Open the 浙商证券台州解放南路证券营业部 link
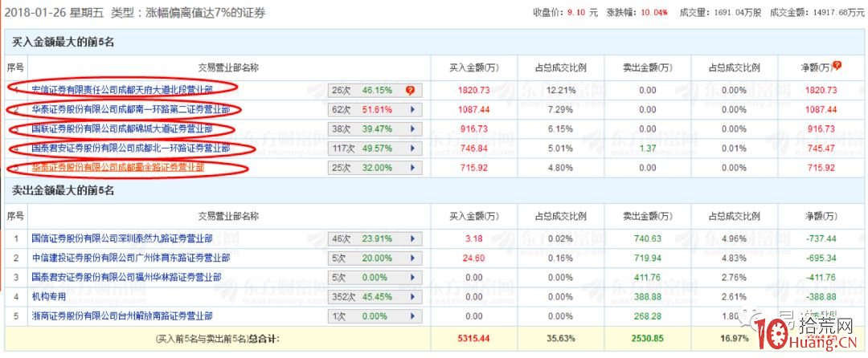The height and width of the screenshot is (358, 868). [x=121, y=316]
